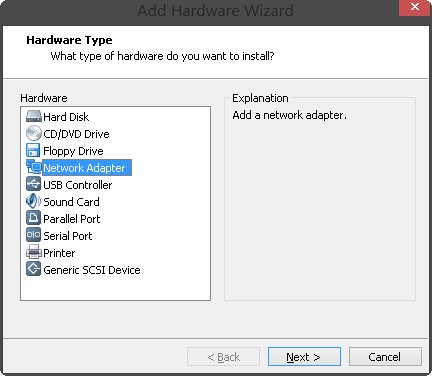Select the Printer icon
The width and height of the screenshot is (432, 376).
(x=34, y=252)
